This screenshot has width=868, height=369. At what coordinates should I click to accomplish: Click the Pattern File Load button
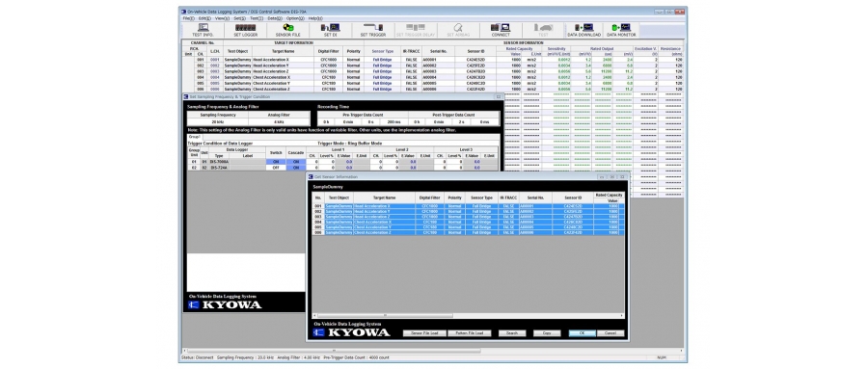point(469,333)
